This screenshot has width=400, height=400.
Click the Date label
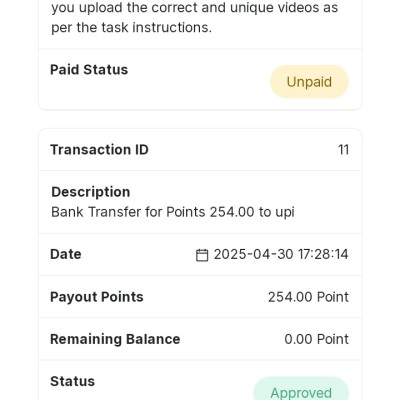66,254
